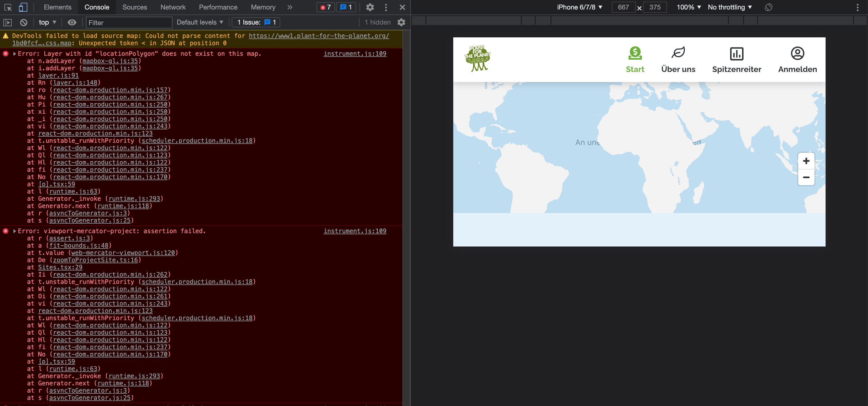This screenshot has width=868, height=406.
Task: Open the Sources tab
Action: click(x=135, y=7)
